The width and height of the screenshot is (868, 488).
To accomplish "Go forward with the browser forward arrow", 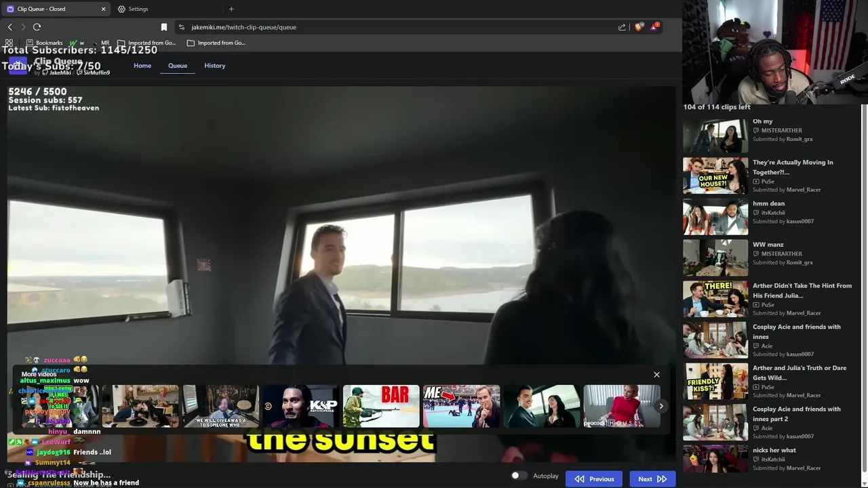I will [x=23, y=27].
